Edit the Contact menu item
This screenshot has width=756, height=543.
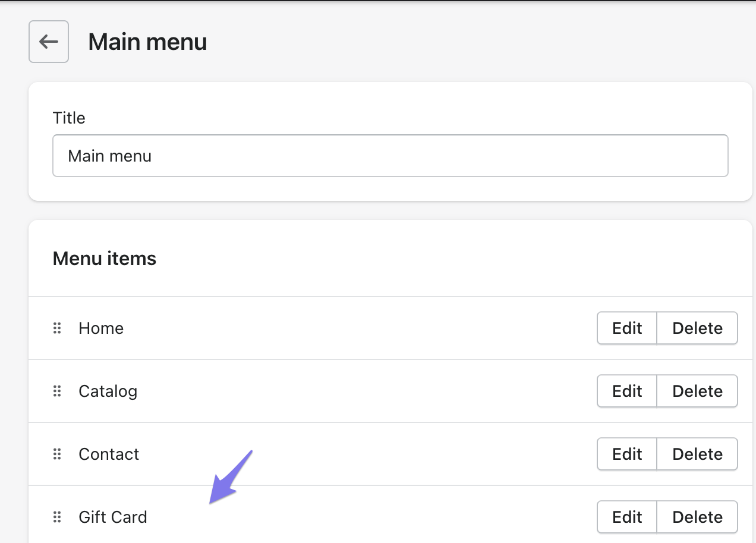[627, 454]
